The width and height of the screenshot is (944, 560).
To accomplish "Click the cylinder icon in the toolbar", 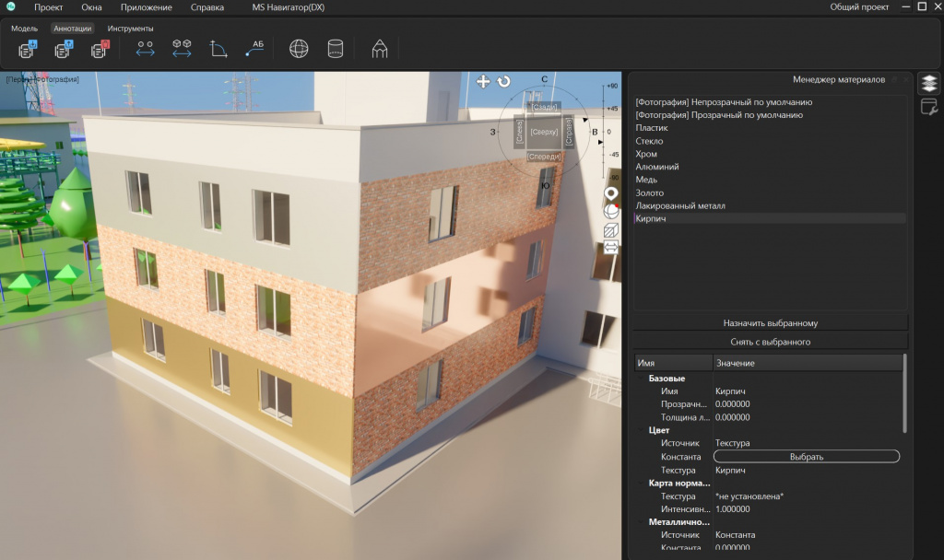I will 336,49.
